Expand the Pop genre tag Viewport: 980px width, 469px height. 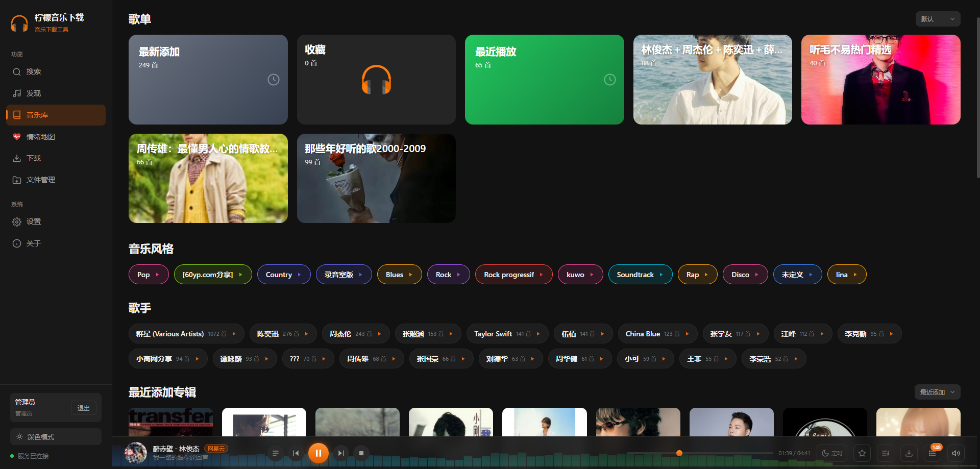pyautogui.click(x=149, y=275)
